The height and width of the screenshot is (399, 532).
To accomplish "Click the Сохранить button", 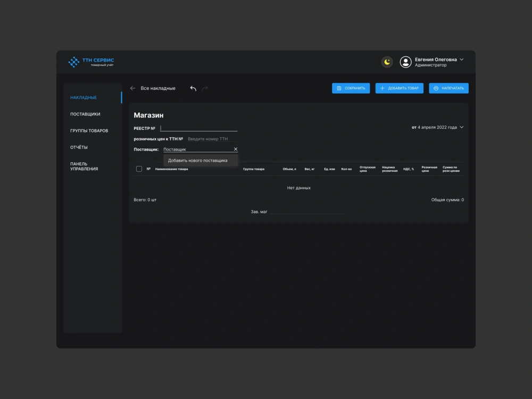I will (x=351, y=88).
